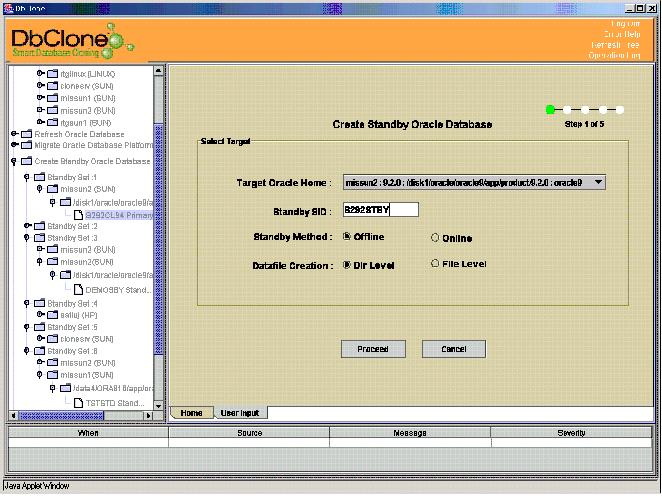Collapse the Standby Set :6 node

(27, 351)
